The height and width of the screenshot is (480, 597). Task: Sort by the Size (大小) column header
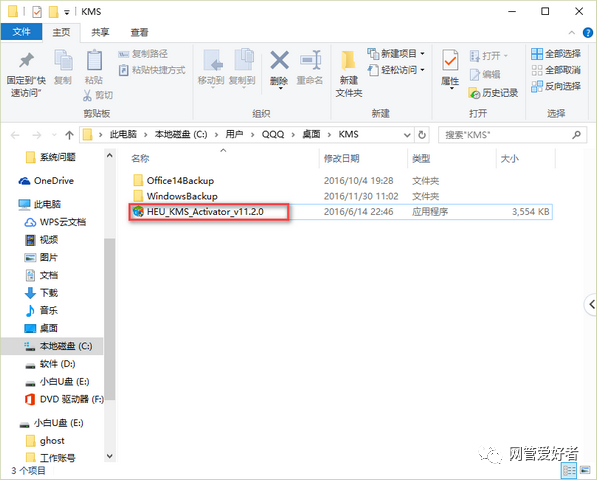(509, 158)
